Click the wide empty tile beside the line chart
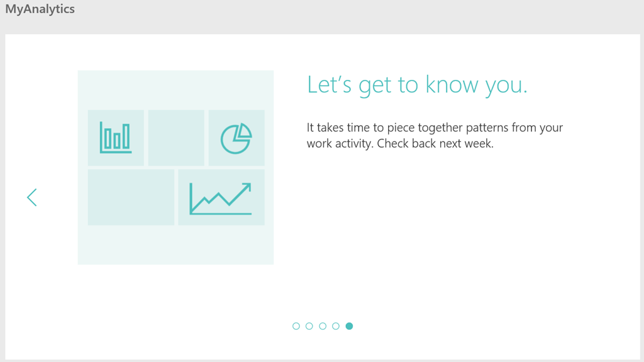The height and width of the screenshot is (362, 644). 131,197
